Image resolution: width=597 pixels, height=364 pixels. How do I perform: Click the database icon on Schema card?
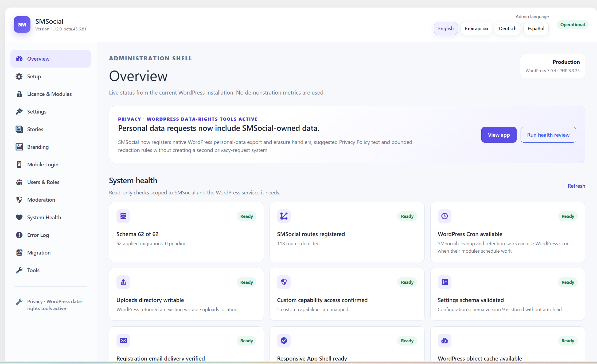tap(123, 216)
